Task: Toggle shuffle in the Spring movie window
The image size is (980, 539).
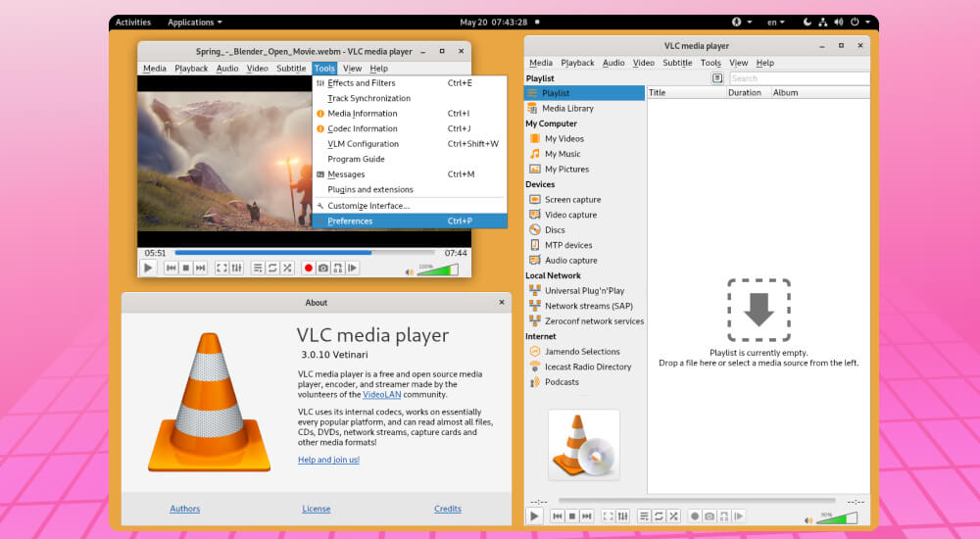Action: pyautogui.click(x=287, y=268)
